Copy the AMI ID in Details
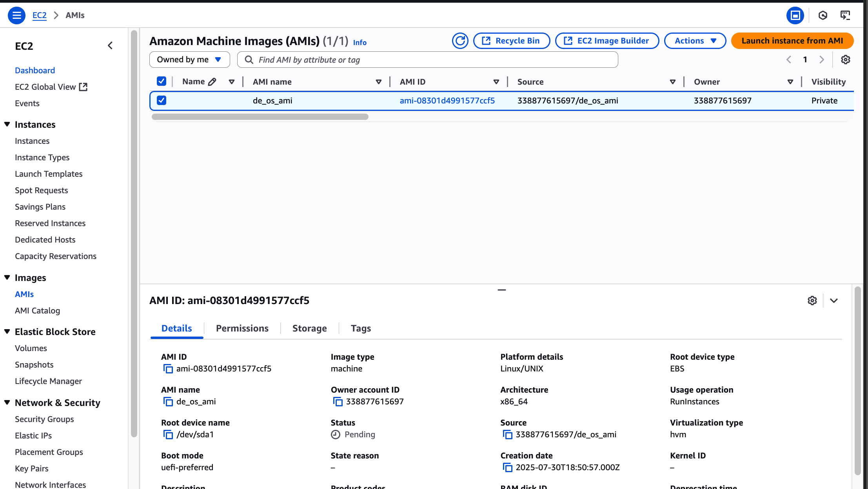This screenshot has height=489, width=868. [x=168, y=369]
